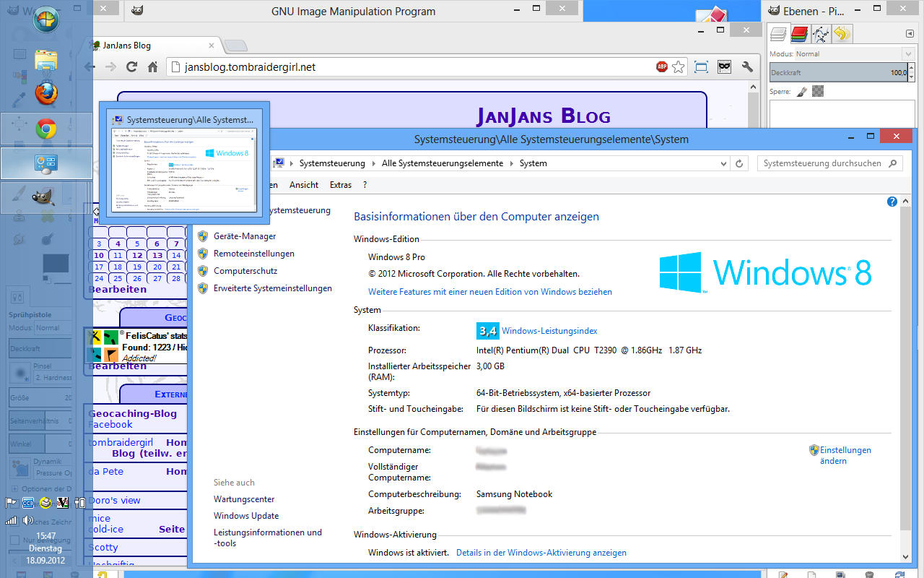
Task: Open a new Chrome tab
Action: coord(235,46)
